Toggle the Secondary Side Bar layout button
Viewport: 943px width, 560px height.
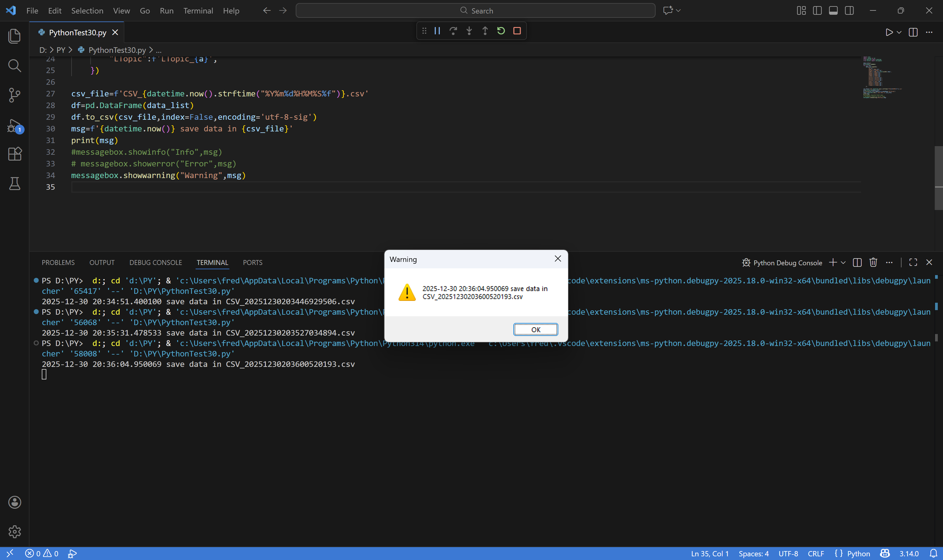(849, 10)
